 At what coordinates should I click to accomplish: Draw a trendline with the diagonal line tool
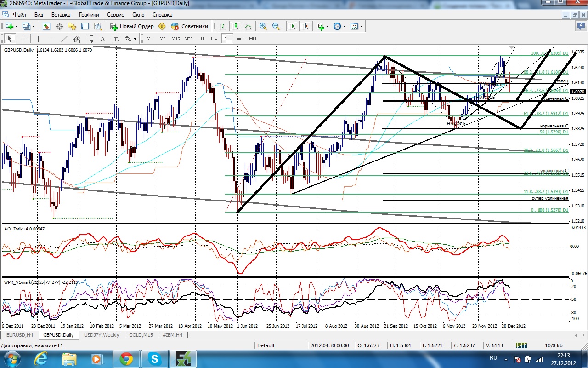tap(64, 39)
